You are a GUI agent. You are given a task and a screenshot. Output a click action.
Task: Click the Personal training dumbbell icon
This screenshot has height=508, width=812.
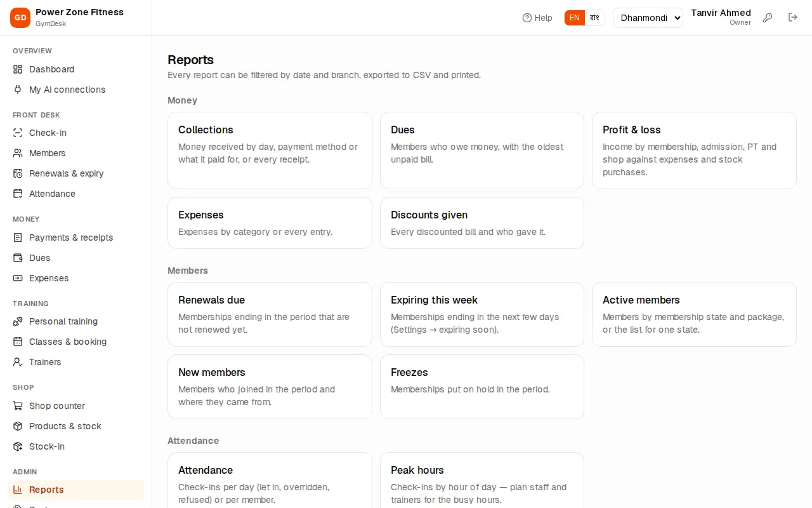(x=18, y=321)
